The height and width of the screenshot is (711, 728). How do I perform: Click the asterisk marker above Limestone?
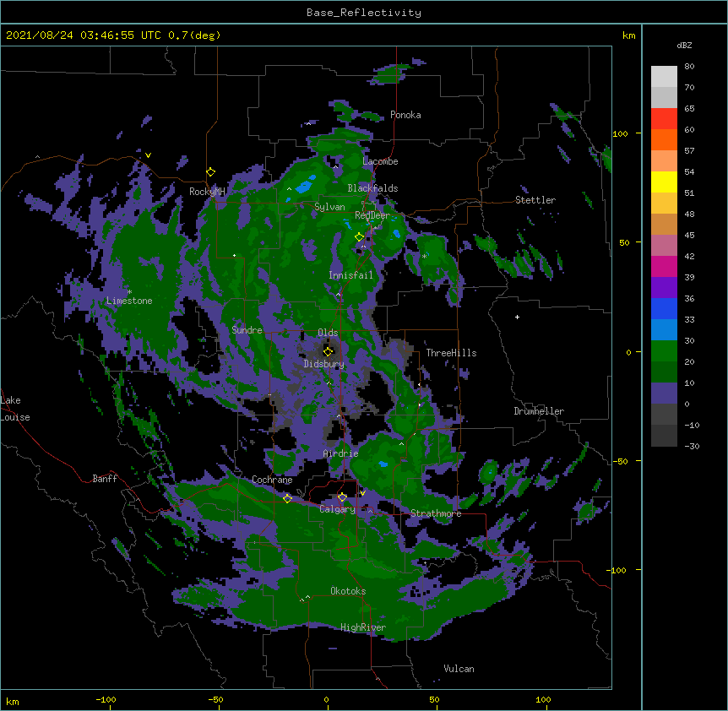(129, 292)
